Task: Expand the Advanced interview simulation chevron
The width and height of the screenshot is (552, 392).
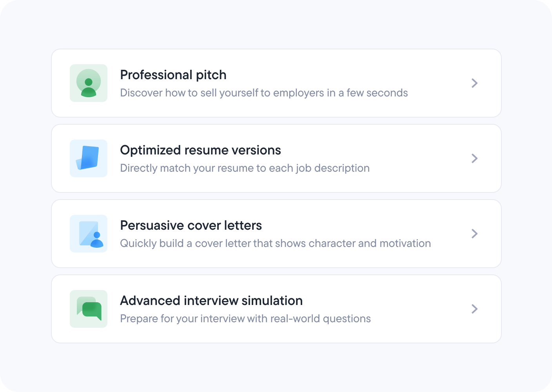Action: pyautogui.click(x=474, y=309)
